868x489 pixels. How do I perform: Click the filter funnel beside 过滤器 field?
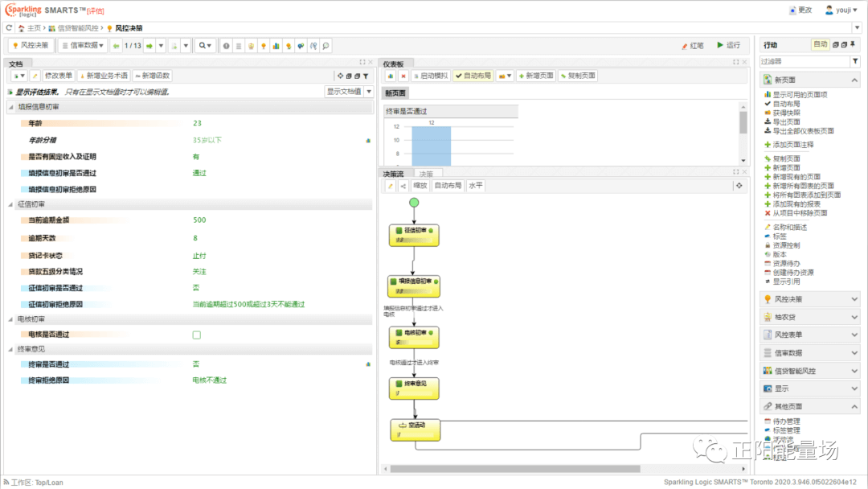click(855, 61)
